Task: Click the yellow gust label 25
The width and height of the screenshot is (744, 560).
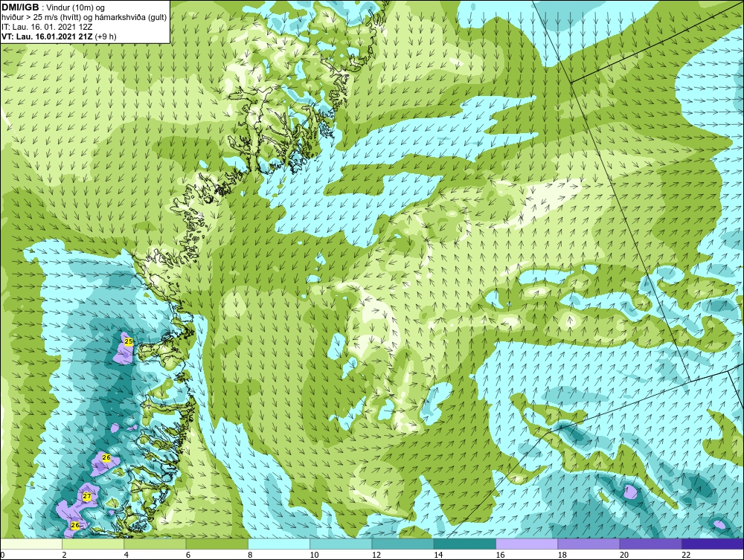Action: pos(129,341)
